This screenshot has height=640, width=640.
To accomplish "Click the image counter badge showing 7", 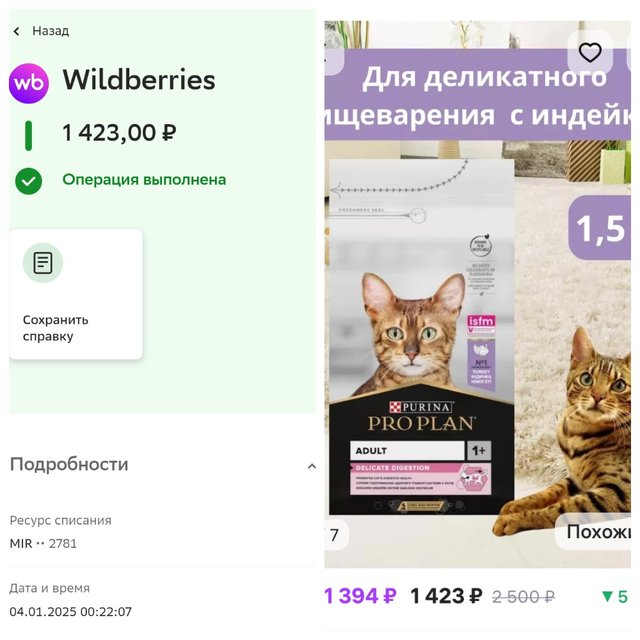I will coord(336,535).
